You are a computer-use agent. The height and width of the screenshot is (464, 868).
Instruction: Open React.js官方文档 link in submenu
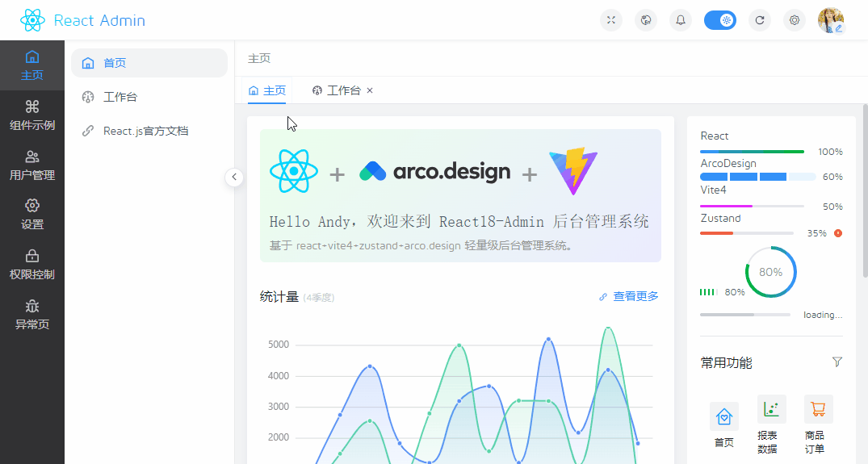tap(149, 131)
